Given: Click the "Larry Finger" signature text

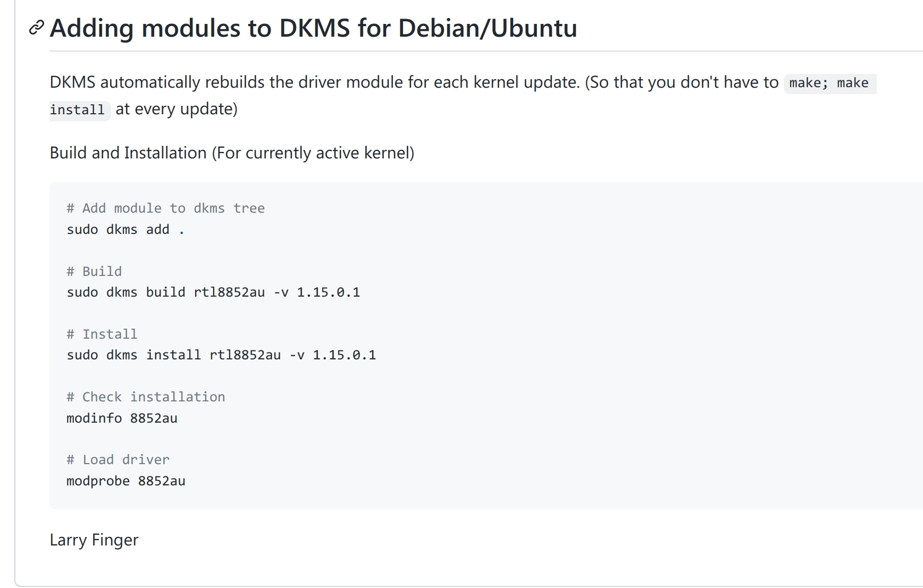Looking at the screenshot, I should (x=94, y=540).
